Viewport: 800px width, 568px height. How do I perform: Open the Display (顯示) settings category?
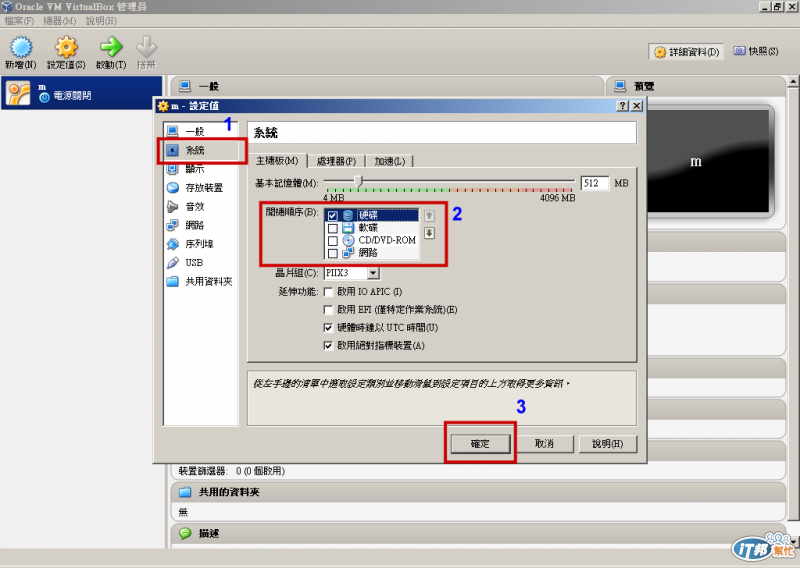pos(201,169)
